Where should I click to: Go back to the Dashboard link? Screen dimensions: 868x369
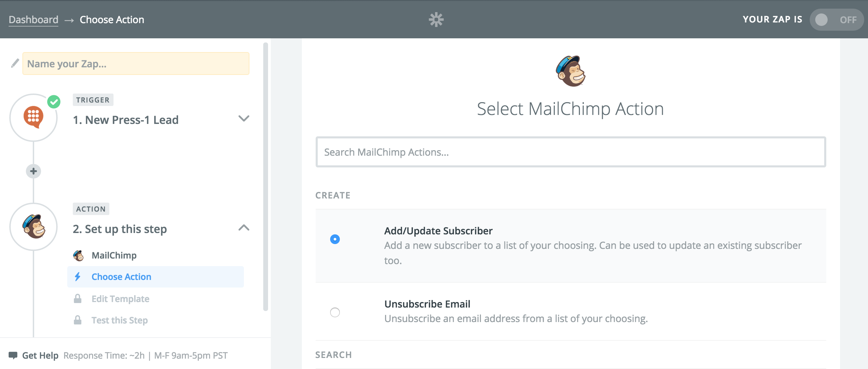coord(33,20)
